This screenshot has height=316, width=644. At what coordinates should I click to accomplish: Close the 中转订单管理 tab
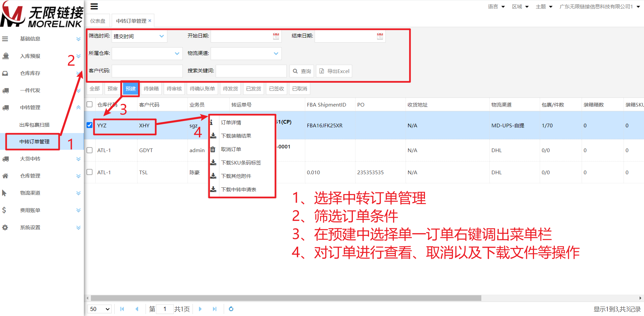pos(150,21)
